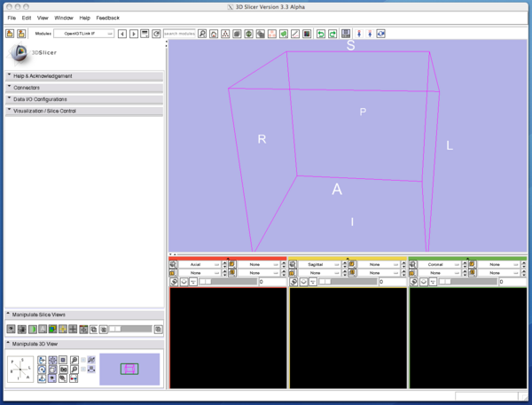Click the load scene icon at toolbar's left
The width and height of the screenshot is (532, 405).
[10, 34]
